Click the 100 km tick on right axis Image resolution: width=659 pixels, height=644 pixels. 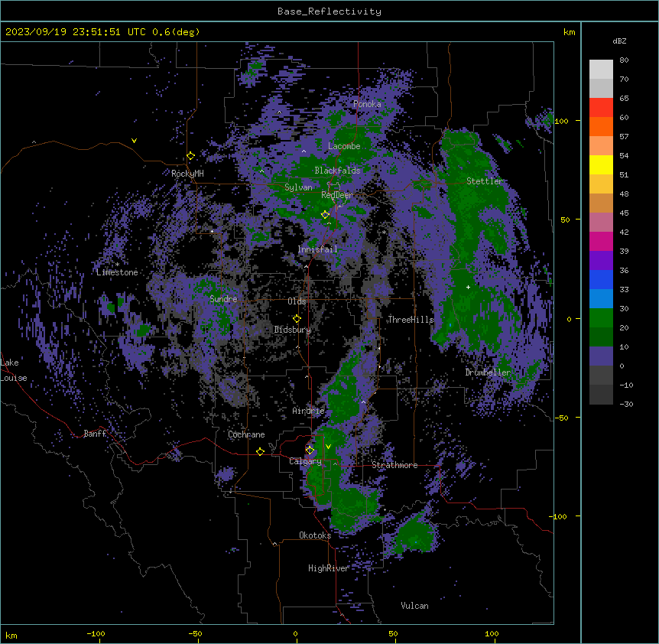pyautogui.click(x=561, y=121)
